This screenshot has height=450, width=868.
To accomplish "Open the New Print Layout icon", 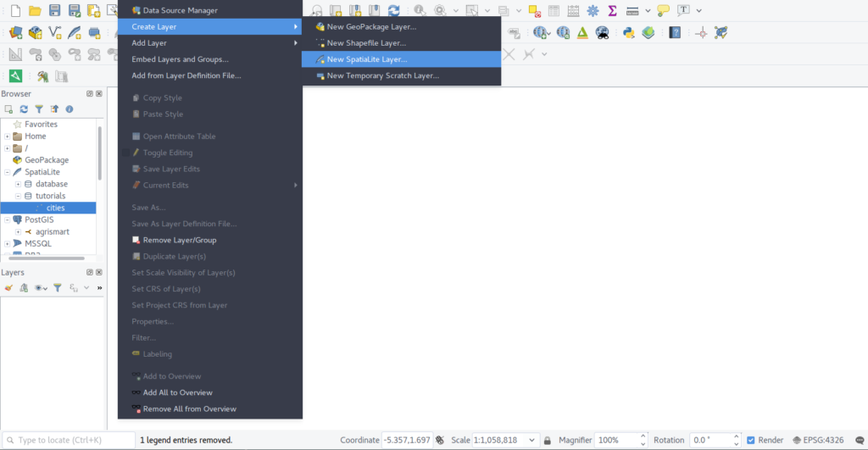I will 93,10.
